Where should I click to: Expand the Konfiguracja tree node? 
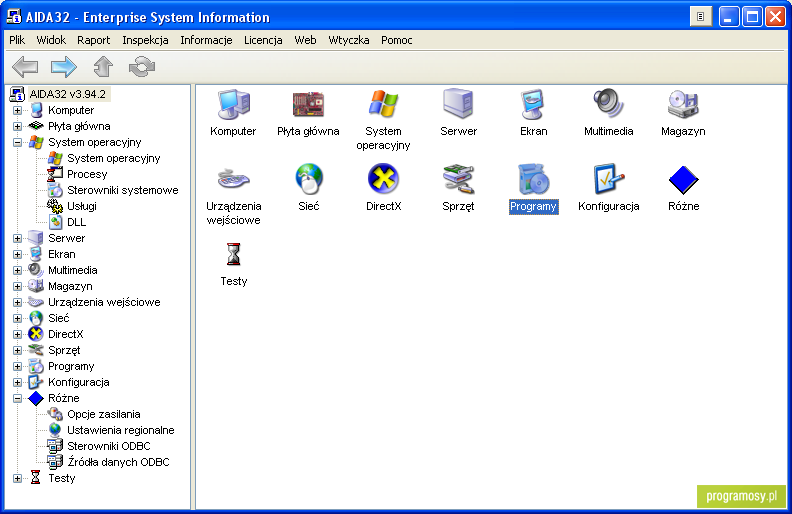17,382
